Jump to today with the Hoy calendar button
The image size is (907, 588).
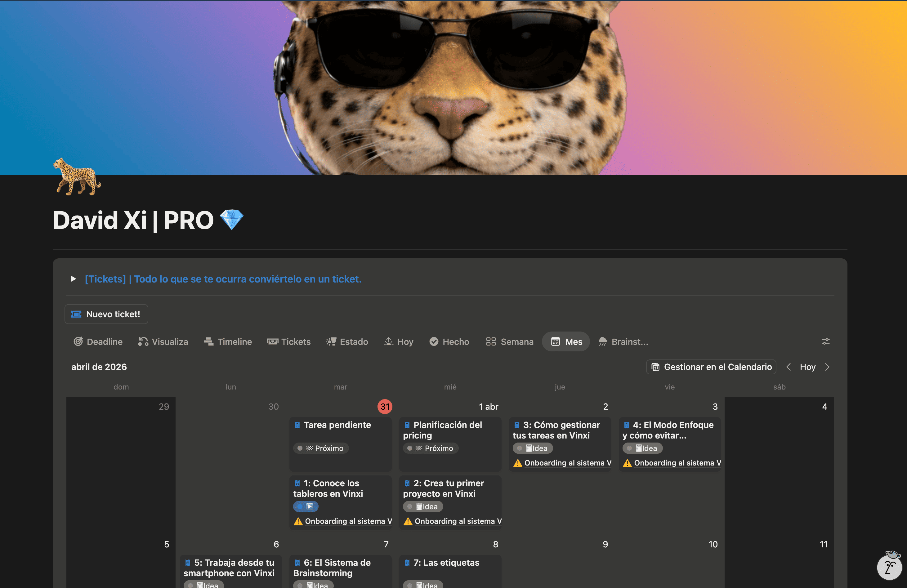pyautogui.click(x=807, y=367)
